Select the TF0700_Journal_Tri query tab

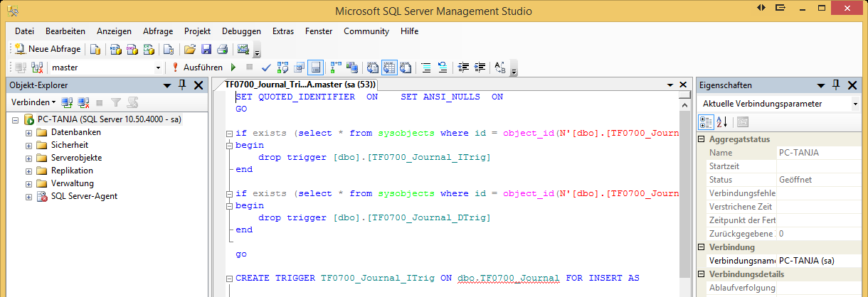[300, 85]
